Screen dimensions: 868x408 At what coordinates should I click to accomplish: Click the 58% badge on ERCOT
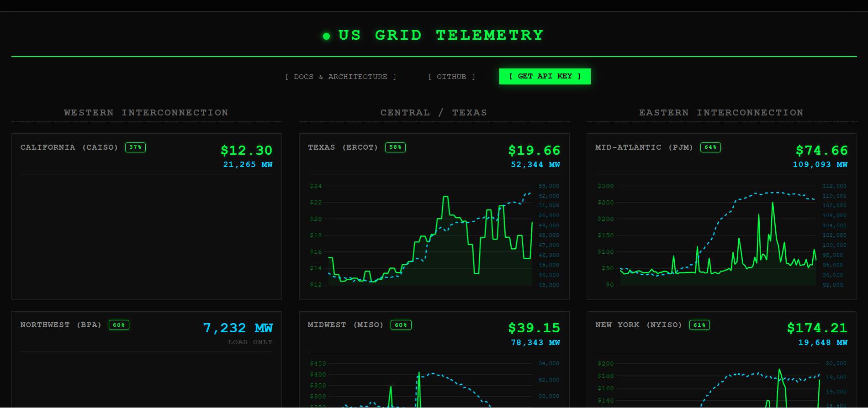click(395, 147)
